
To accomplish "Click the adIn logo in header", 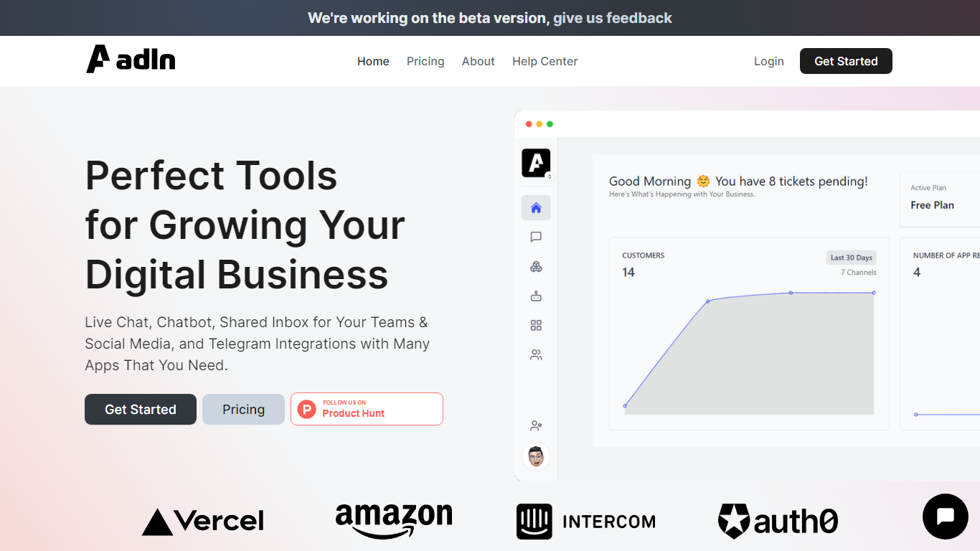I will click(131, 60).
